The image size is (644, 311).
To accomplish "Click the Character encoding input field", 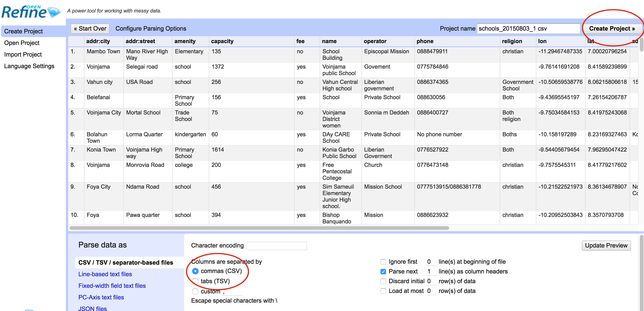I will point(277,246).
